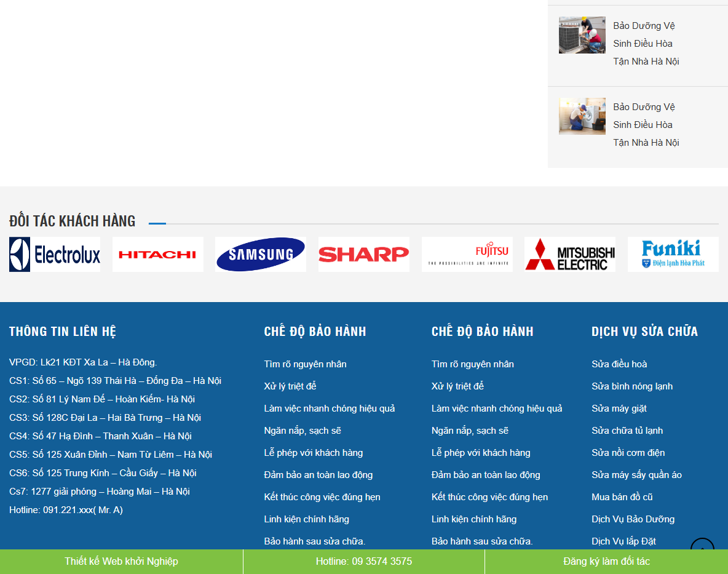The width and height of the screenshot is (728, 574).
Task: Click the Hotline 09 3574 3575 button
Action: pos(364,562)
